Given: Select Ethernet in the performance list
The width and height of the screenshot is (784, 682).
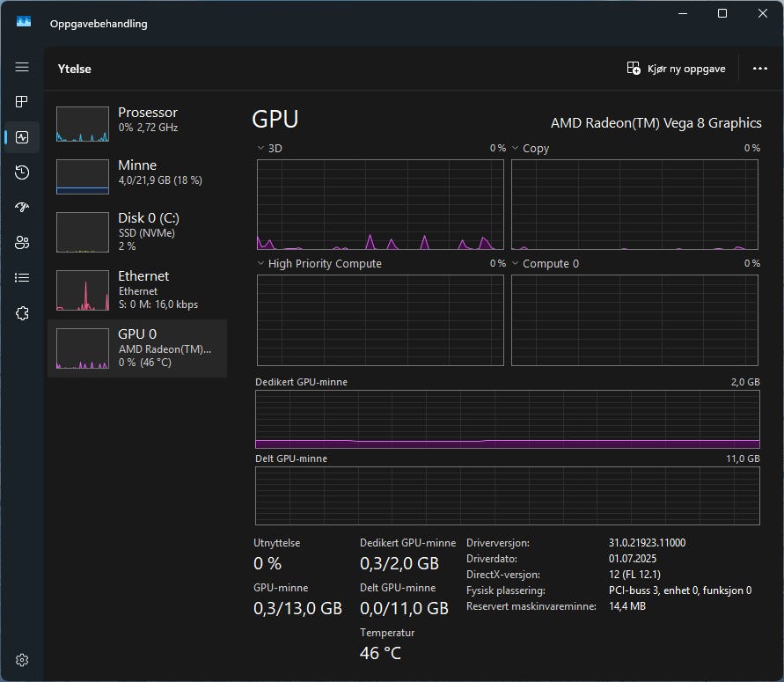Looking at the screenshot, I should tap(136, 290).
